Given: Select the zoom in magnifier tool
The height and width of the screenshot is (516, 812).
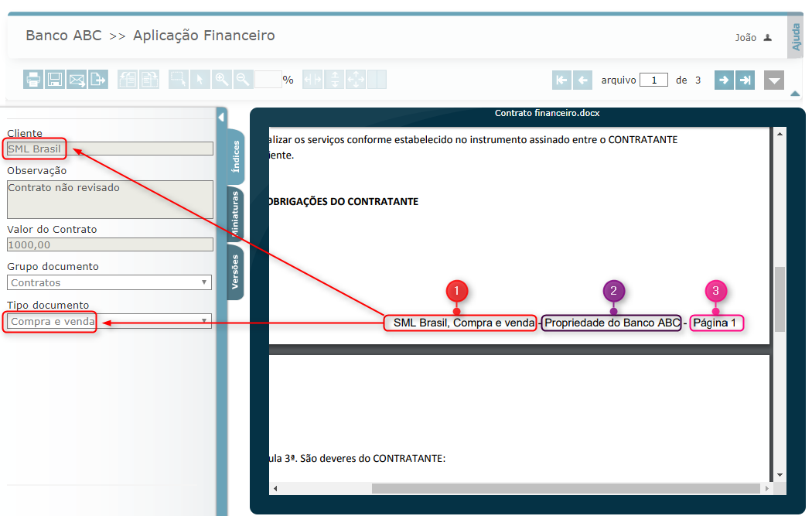Looking at the screenshot, I should tap(222, 79).
